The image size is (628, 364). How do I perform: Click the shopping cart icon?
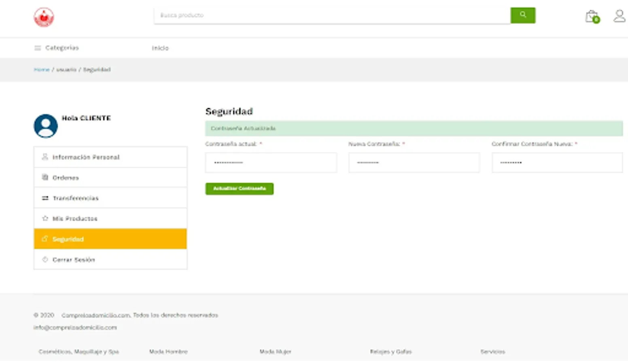pyautogui.click(x=592, y=16)
